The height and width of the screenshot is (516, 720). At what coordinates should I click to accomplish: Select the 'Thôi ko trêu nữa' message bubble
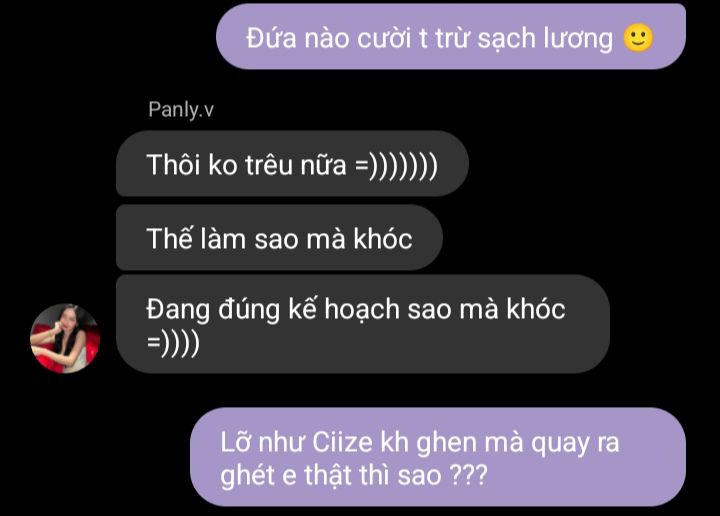point(292,164)
